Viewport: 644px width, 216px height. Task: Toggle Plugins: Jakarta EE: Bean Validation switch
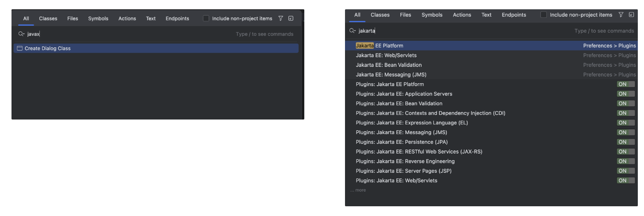[626, 104]
